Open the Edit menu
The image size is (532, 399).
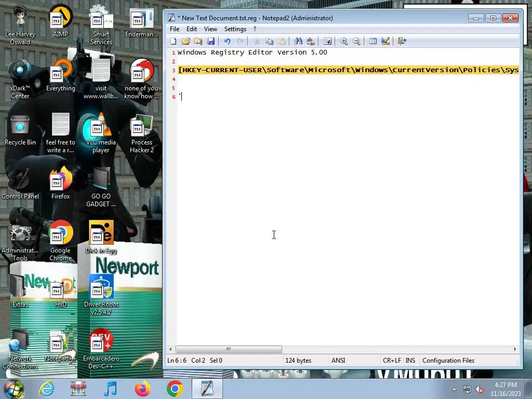(192, 29)
